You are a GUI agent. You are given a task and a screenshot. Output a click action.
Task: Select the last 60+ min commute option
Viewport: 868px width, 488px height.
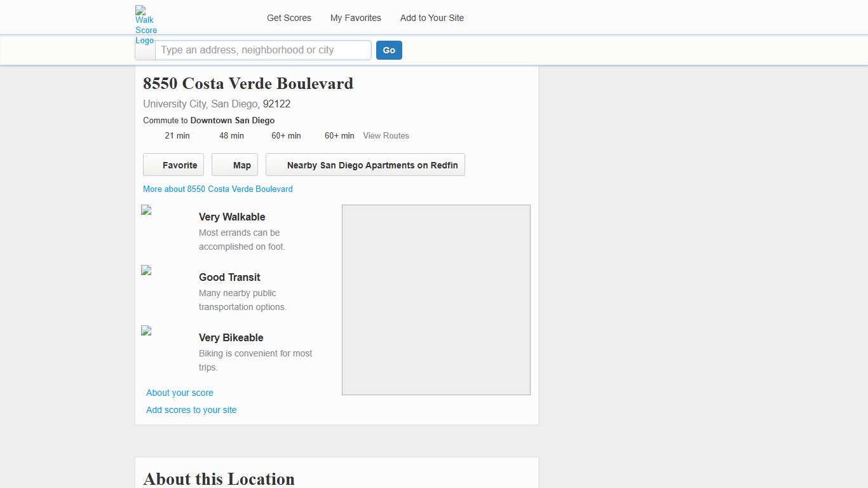(339, 135)
